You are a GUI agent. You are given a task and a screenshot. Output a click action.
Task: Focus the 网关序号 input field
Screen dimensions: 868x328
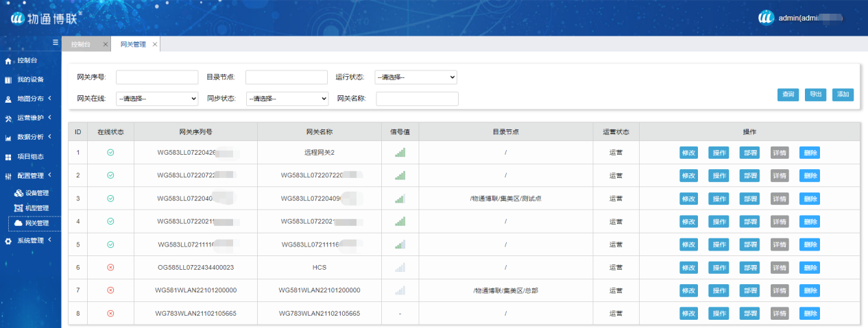coord(156,77)
